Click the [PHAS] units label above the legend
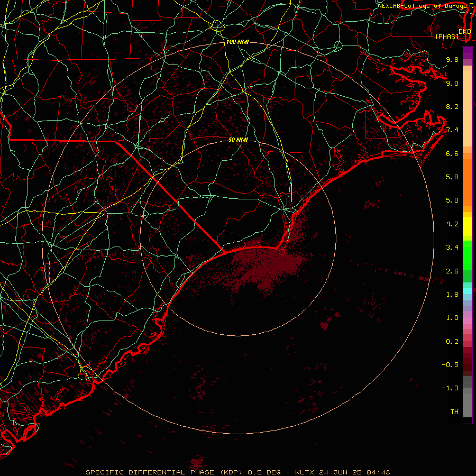 [447, 36]
